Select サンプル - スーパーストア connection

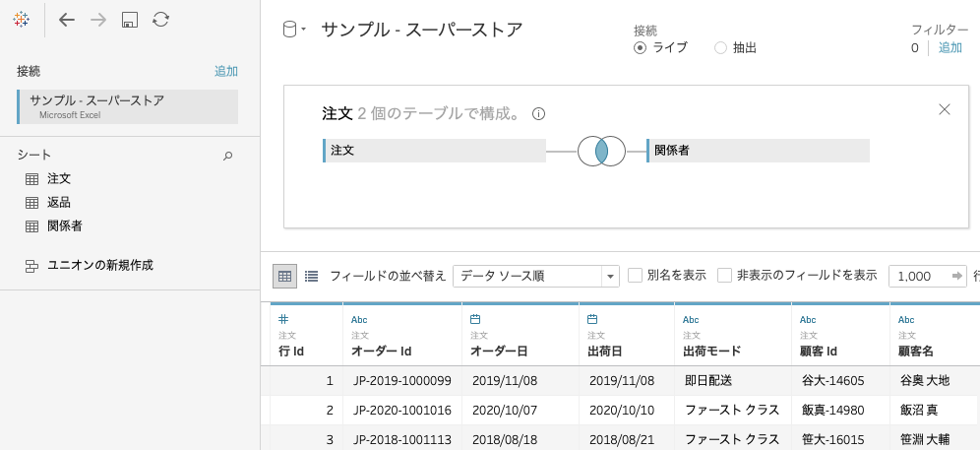(128, 106)
